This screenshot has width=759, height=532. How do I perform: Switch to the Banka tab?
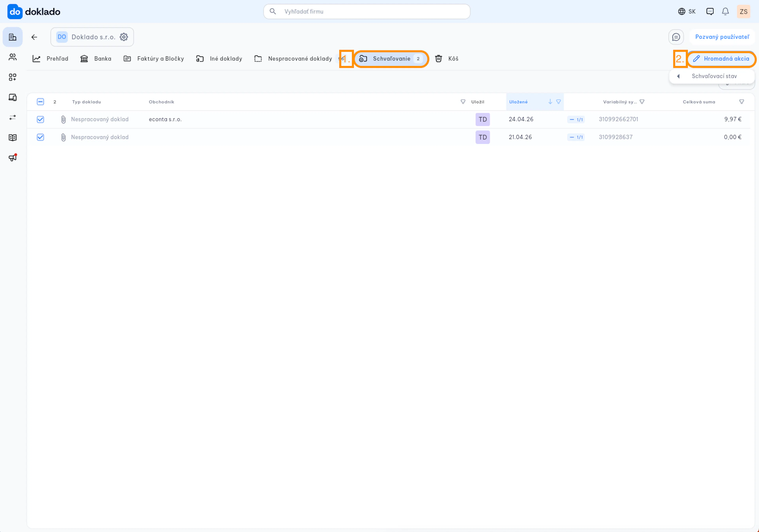click(96, 59)
